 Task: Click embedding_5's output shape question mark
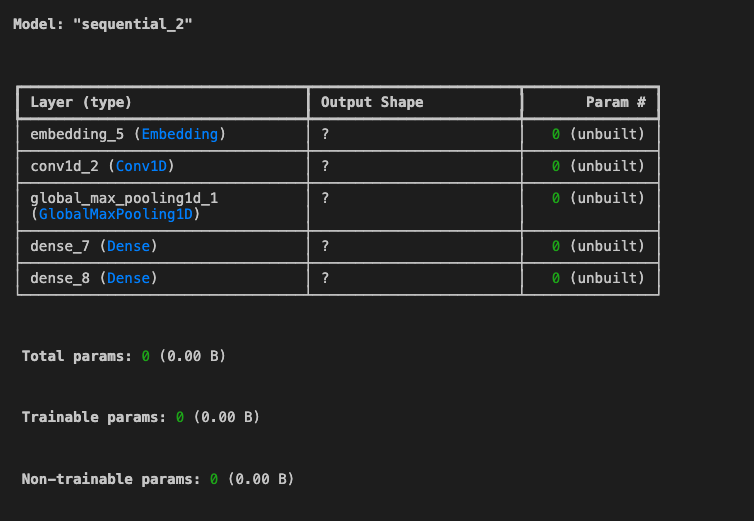pyautogui.click(x=326, y=134)
